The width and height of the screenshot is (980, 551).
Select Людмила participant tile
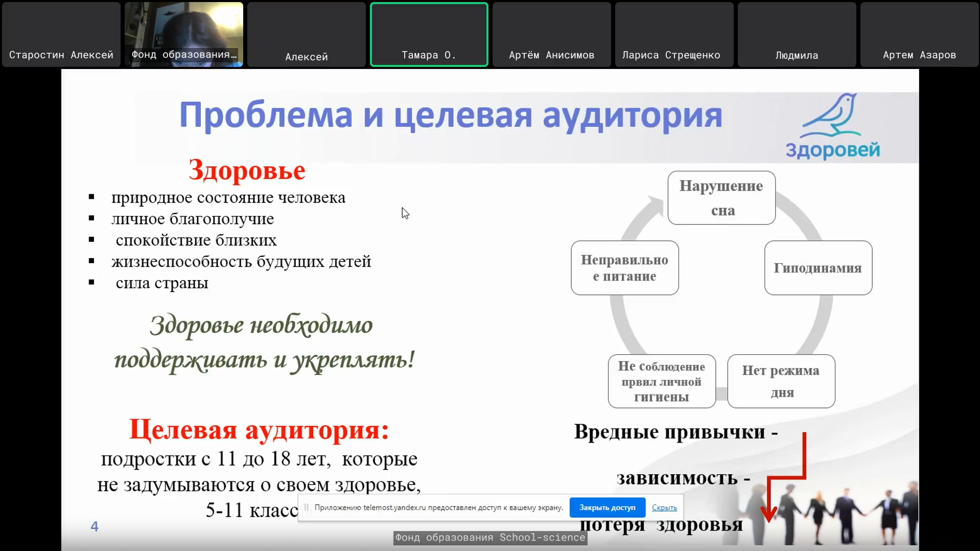[797, 35]
